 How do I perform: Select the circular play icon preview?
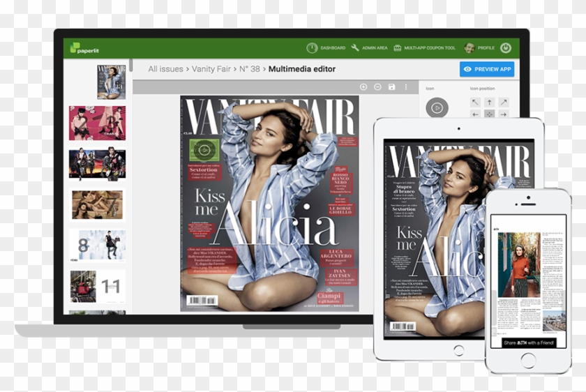tap(437, 108)
